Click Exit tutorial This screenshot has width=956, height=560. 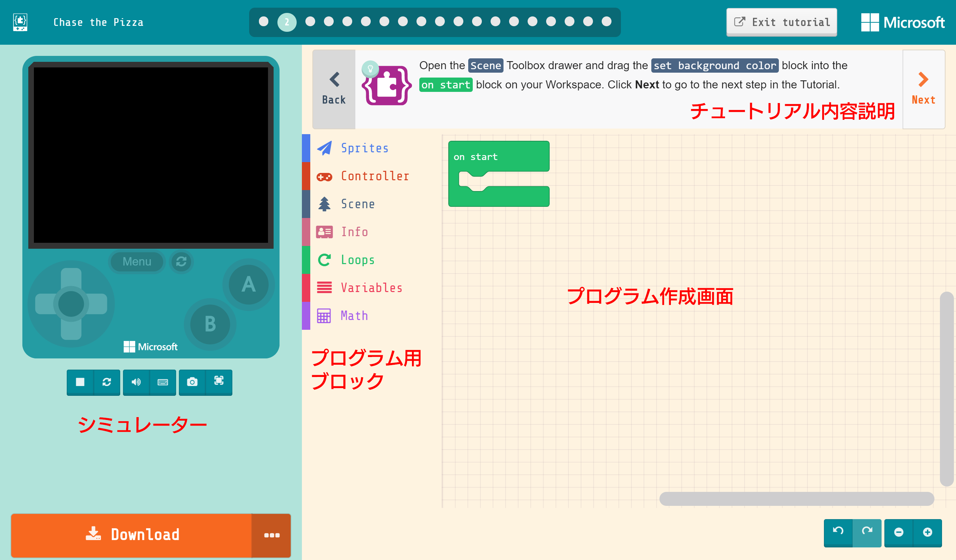click(x=781, y=22)
